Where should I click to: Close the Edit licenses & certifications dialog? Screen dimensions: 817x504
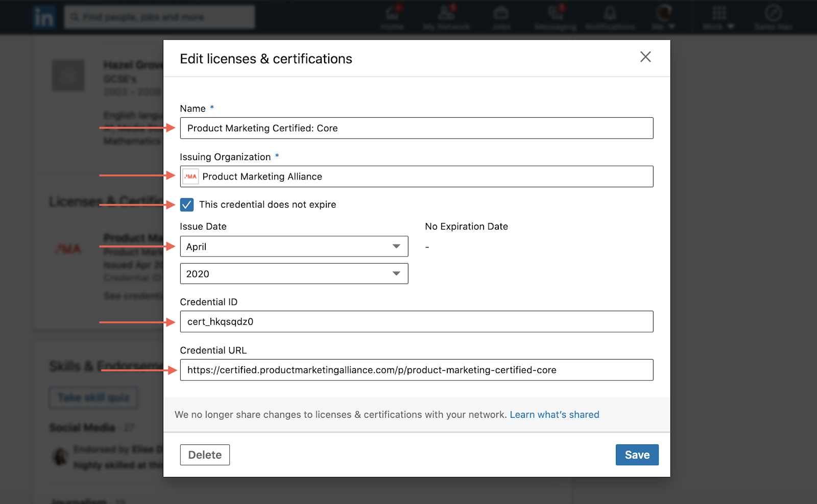pyautogui.click(x=645, y=57)
